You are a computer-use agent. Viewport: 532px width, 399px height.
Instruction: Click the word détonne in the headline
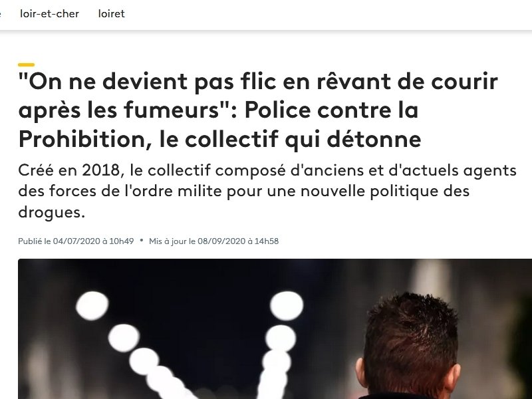(x=374, y=139)
